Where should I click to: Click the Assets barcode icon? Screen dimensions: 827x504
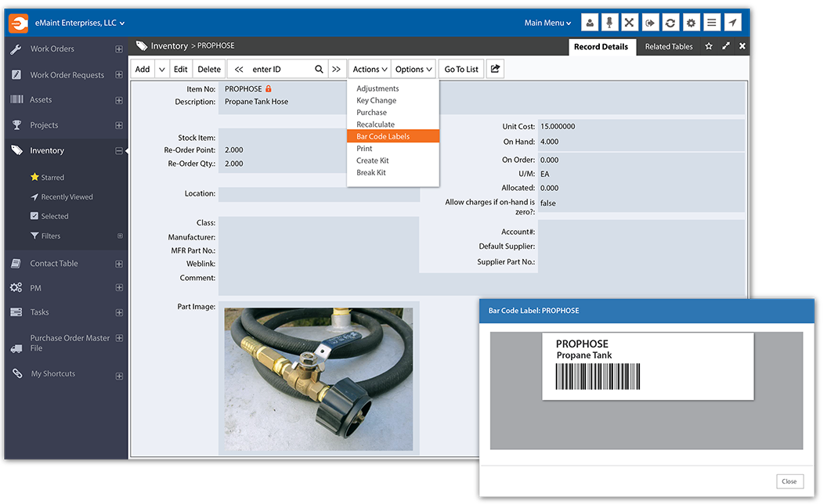tap(17, 99)
